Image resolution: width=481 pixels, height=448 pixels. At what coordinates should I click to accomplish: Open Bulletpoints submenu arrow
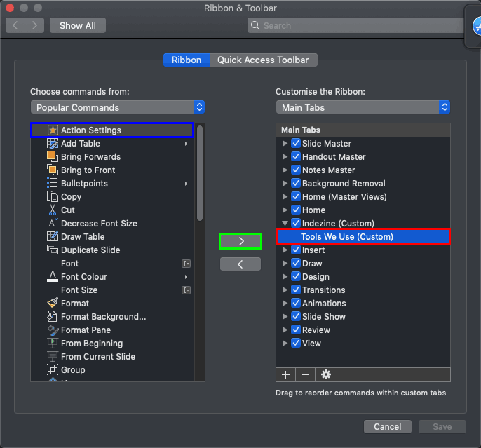(x=184, y=184)
